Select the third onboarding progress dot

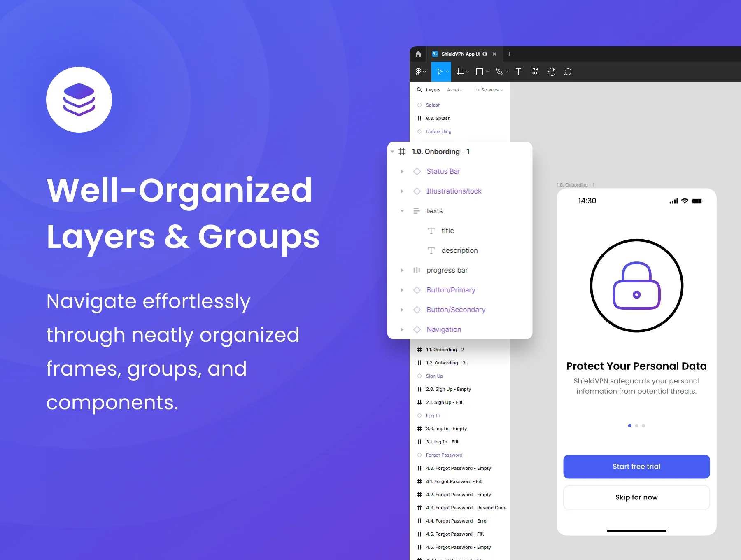coord(643,426)
